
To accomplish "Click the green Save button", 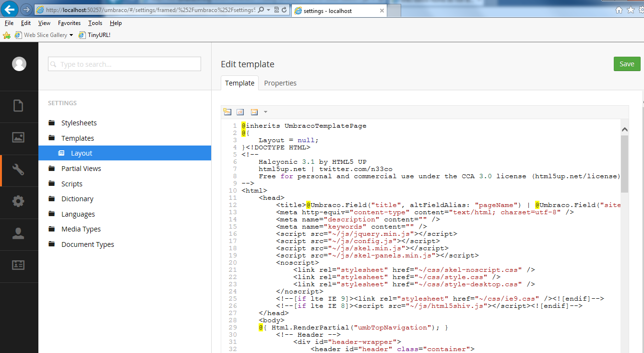I will tap(627, 64).
